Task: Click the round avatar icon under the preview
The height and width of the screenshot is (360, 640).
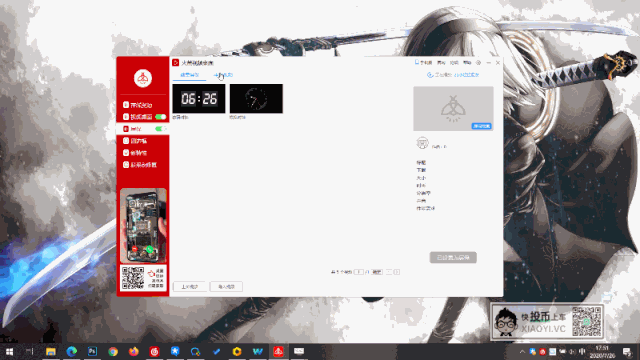Action: coord(422,143)
